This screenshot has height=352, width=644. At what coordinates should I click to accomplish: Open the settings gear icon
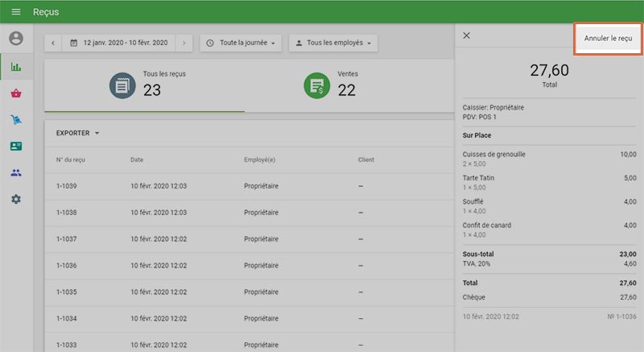click(16, 199)
